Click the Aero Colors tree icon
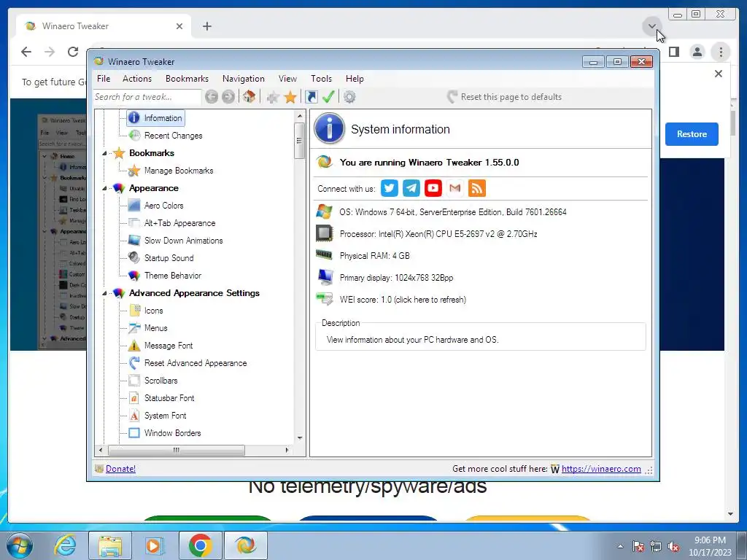 pos(134,205)
